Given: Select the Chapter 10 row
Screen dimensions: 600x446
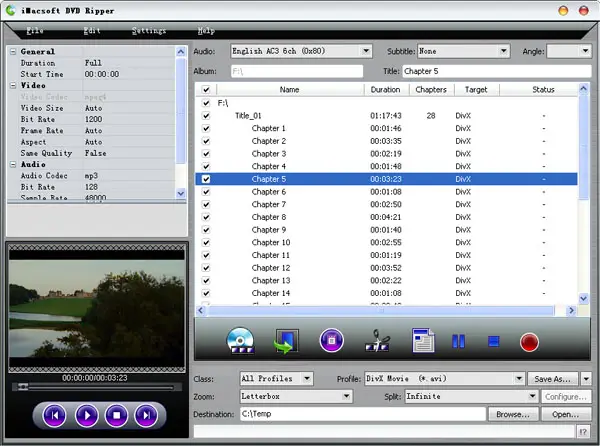Looking at the screenshot, I should (386, 243).
